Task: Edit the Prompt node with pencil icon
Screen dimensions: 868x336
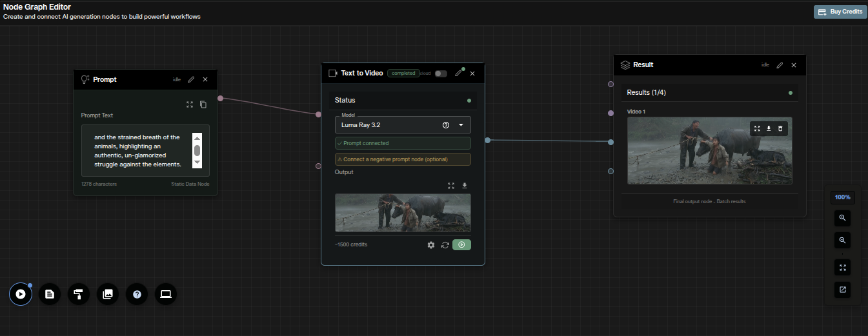Action: pos(191,79)
